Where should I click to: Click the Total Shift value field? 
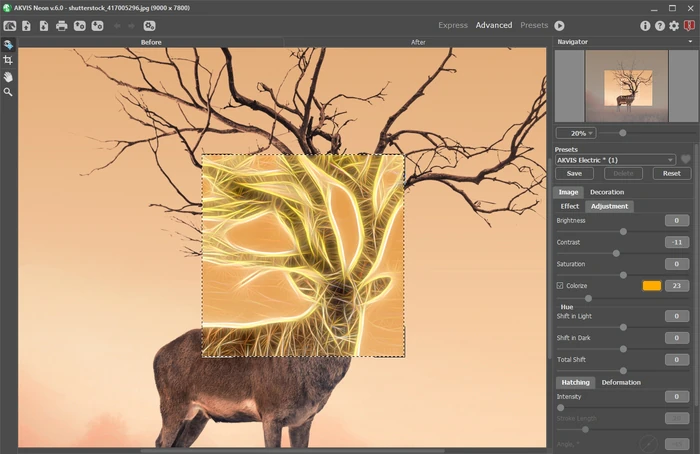676,359
